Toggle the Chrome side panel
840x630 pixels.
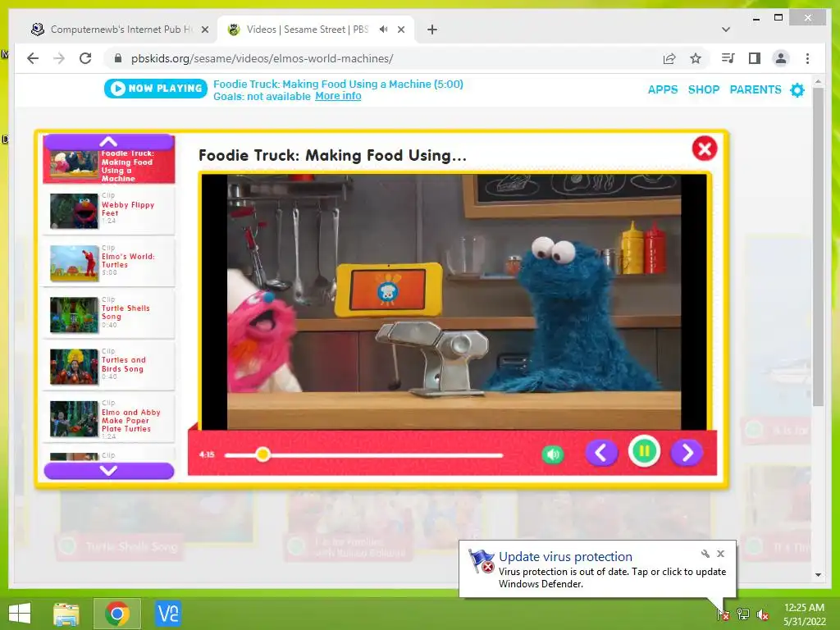pos(755,58)
